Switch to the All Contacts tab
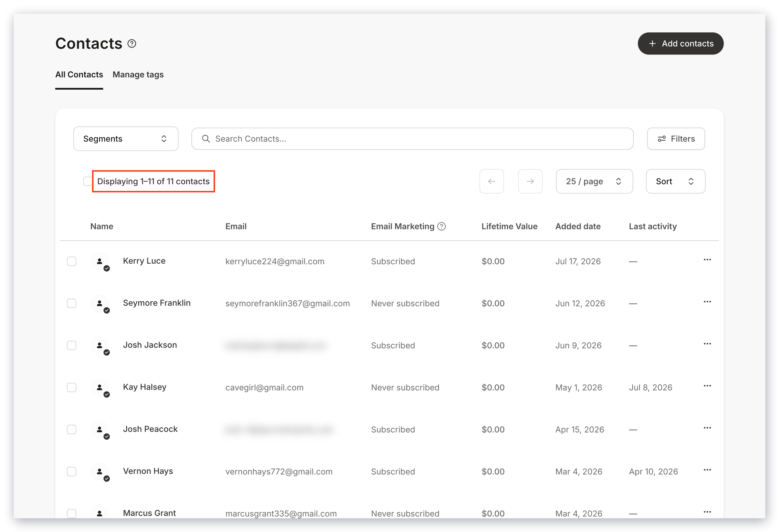 [79, 74]
